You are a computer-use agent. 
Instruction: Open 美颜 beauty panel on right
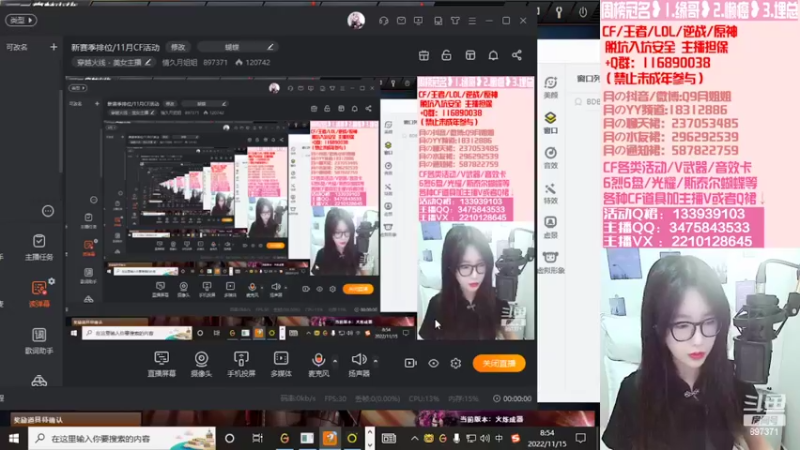point(551,87)
